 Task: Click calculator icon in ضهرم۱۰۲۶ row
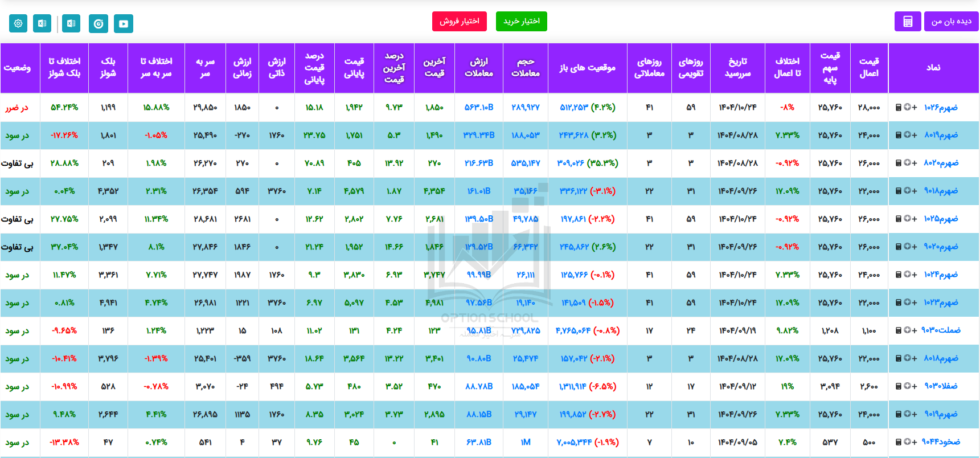pos(899,107)
